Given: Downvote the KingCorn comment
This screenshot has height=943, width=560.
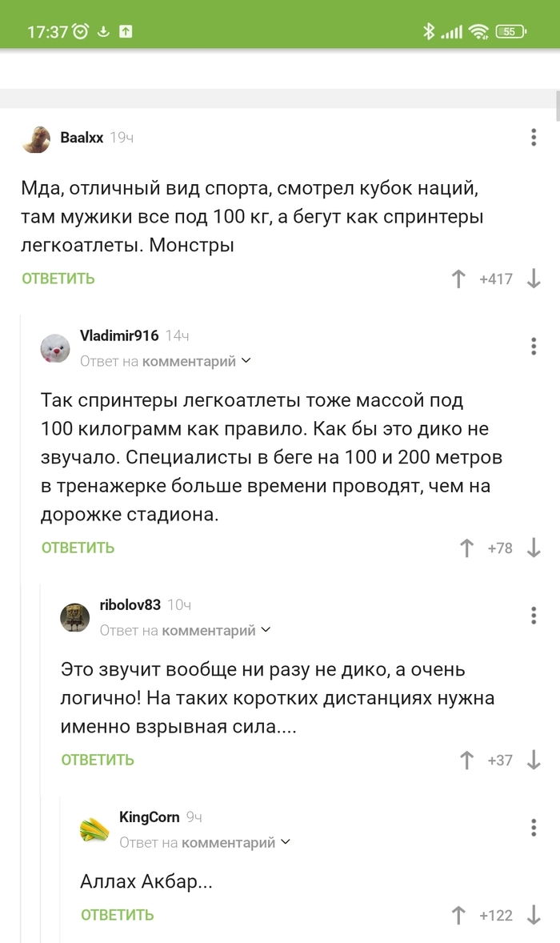Looking at the screenshot, I should [534, 915].
